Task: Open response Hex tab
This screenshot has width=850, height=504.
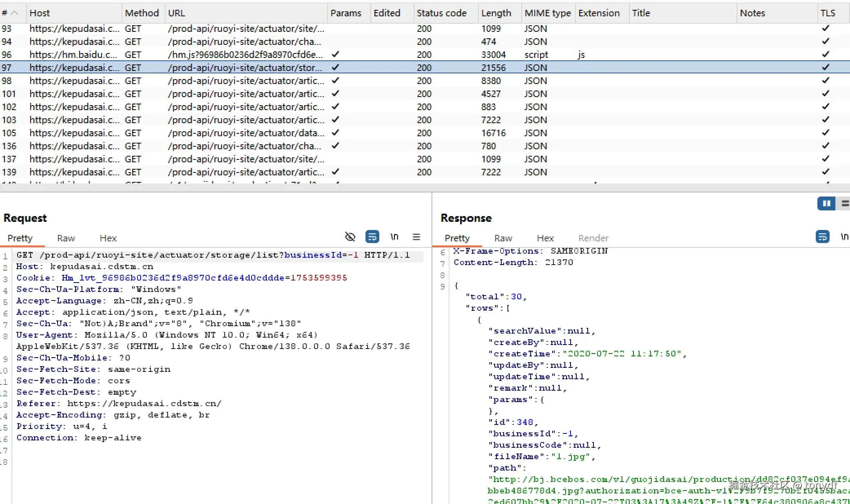Action: pos(545,238)
